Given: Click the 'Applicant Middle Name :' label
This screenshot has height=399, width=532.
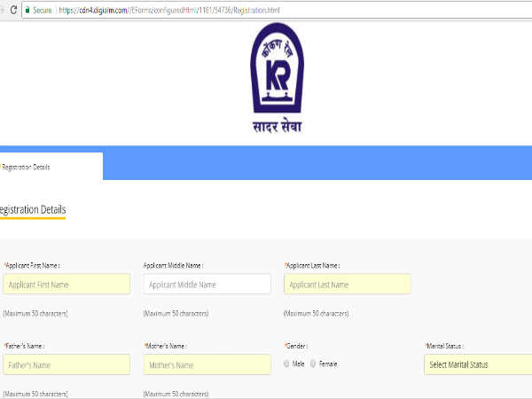Looking at the screenshot, I should point(174,266).
